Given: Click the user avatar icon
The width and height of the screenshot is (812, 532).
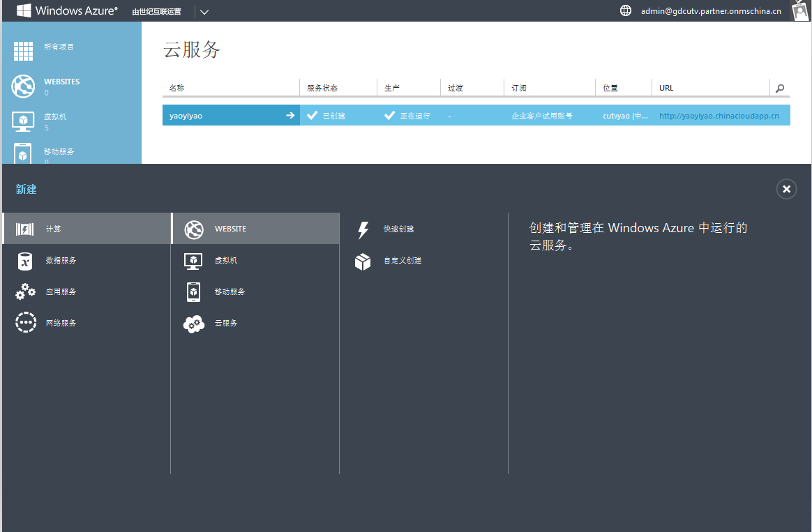Looking at the screenshot, I should (x=800, y=10).
